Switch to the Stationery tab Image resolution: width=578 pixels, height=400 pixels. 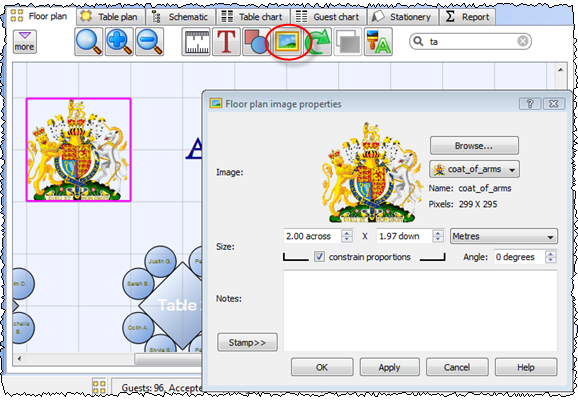pyautogui.click(x=402, y=17)
